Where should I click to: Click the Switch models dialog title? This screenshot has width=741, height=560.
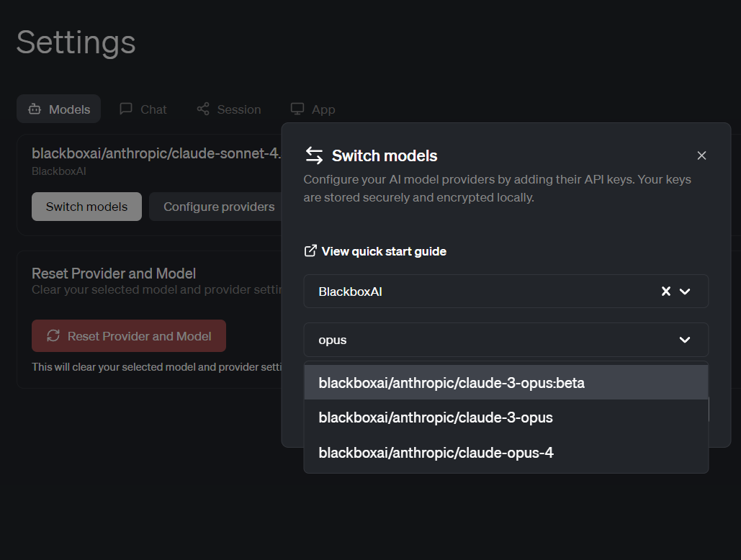pos(385,155)
